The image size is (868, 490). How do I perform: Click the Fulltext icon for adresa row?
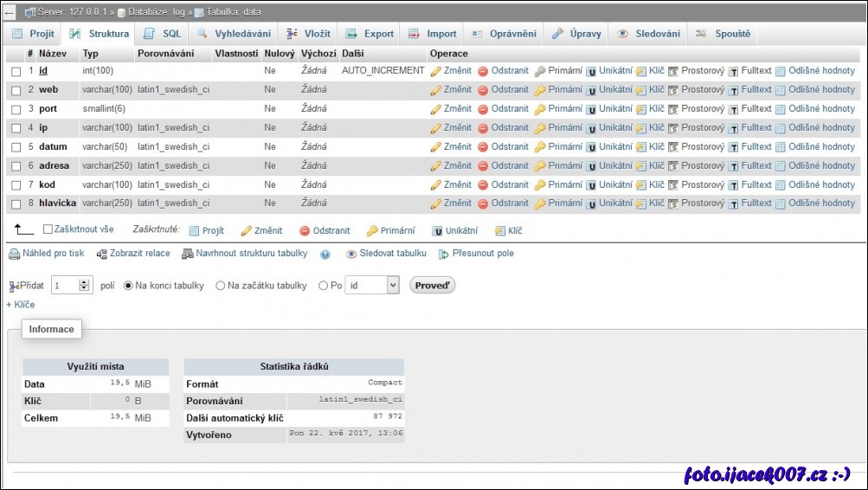tap(734, 166)
